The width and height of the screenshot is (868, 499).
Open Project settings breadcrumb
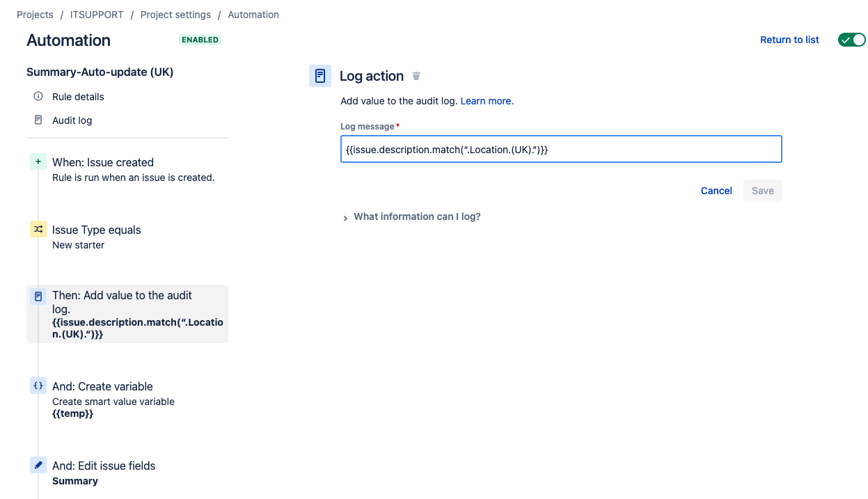pyautogui.click(x=175, y=15)
